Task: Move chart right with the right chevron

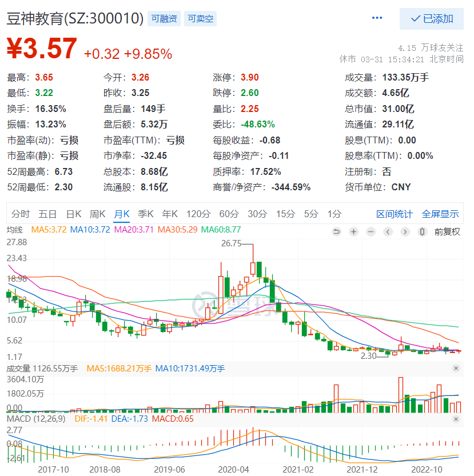Action: [405, 232]
